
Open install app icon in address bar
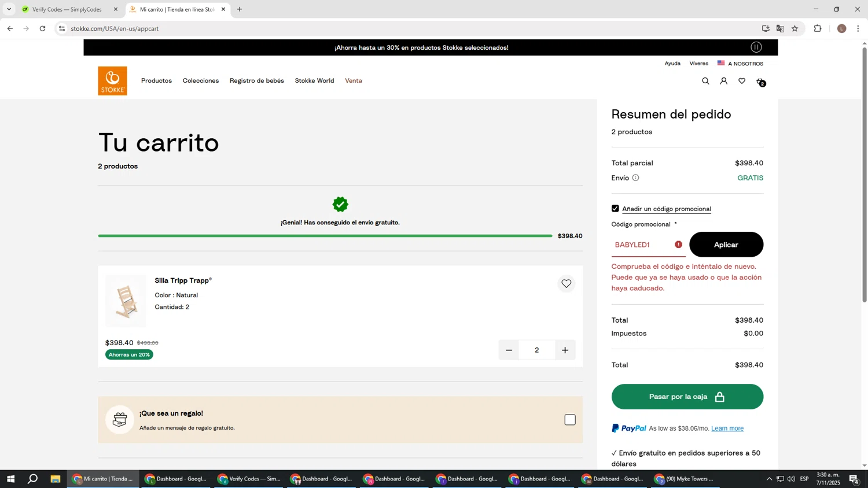coord(766,28)
